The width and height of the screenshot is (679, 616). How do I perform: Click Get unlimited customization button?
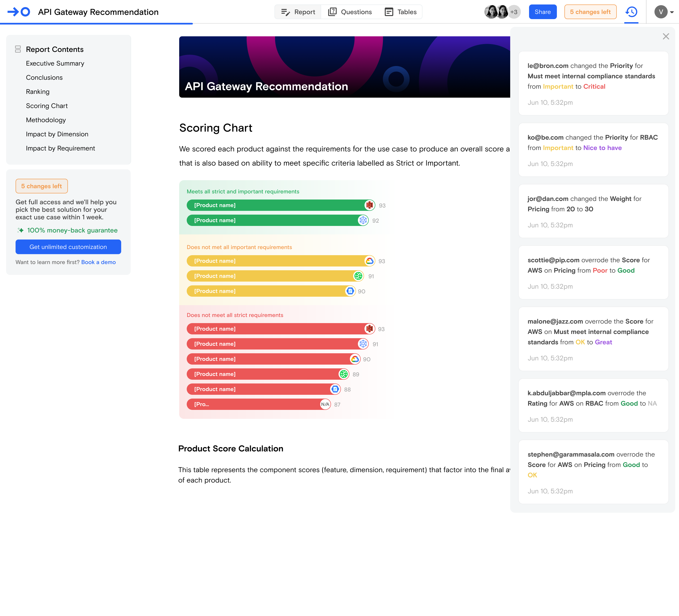click(68, 247)
